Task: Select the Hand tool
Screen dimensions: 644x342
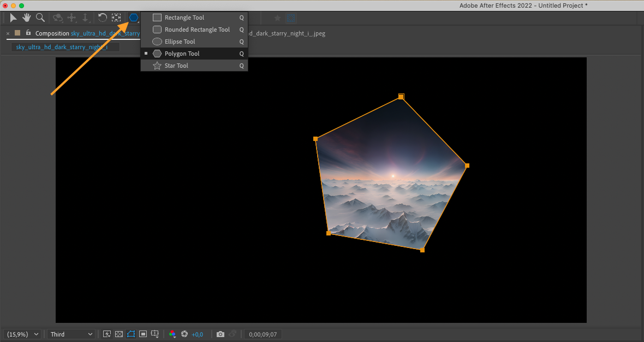Action: [x=27, y=18]
